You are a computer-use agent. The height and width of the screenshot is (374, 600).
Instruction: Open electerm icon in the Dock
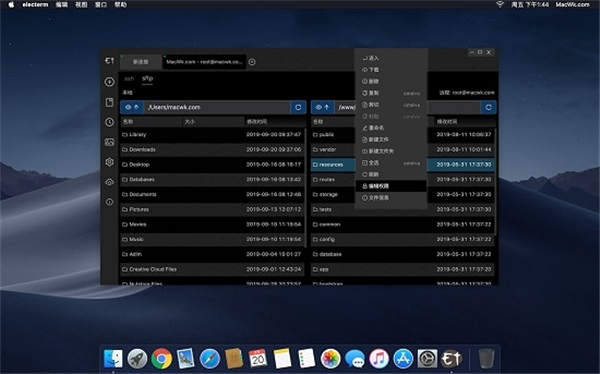[452, 359]
